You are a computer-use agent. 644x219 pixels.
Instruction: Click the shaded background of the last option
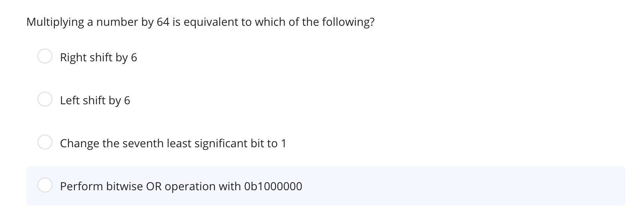(449, 185)
